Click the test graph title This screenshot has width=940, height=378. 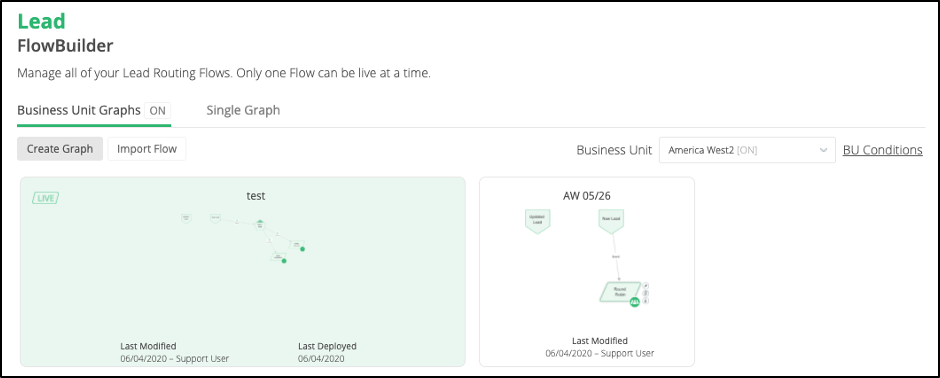tap(256, 195)
